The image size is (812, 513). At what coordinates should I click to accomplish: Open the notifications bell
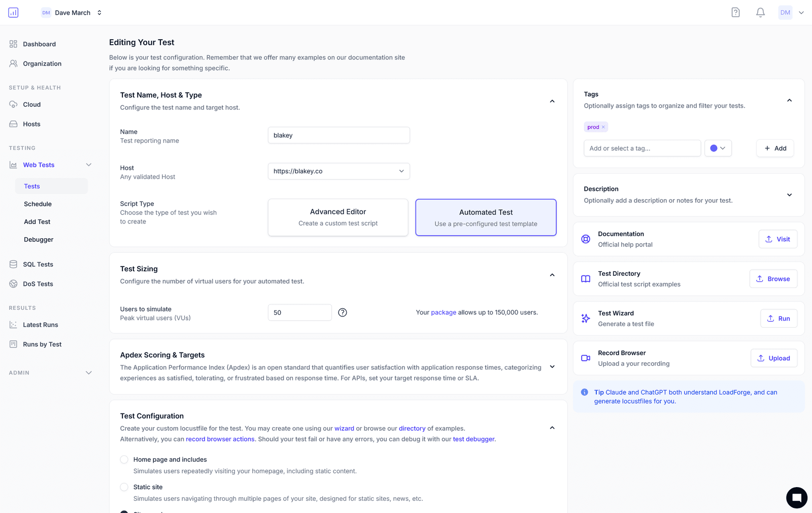point(760,12)
